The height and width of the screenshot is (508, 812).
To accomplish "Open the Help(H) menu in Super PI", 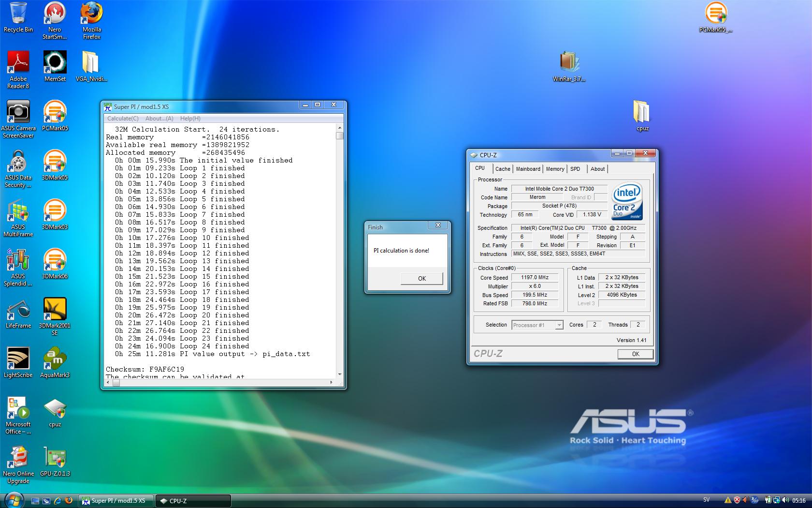I will 190,119.
